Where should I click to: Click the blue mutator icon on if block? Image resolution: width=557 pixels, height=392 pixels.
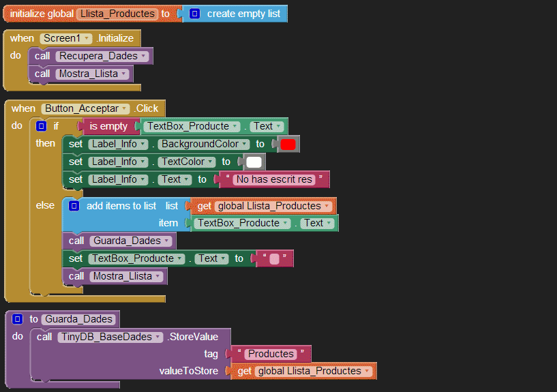(41, 126)
